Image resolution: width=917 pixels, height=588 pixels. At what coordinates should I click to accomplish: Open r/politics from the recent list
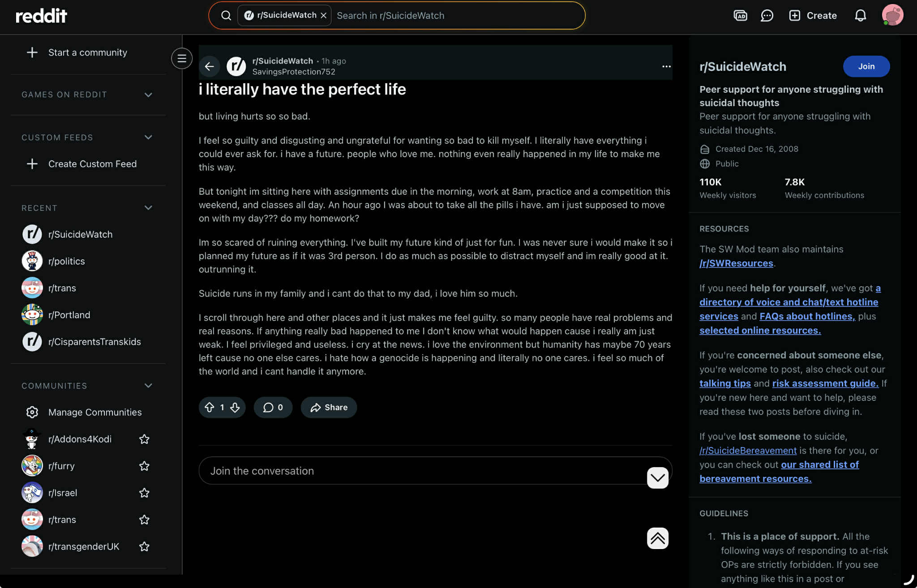pos(66,261)
